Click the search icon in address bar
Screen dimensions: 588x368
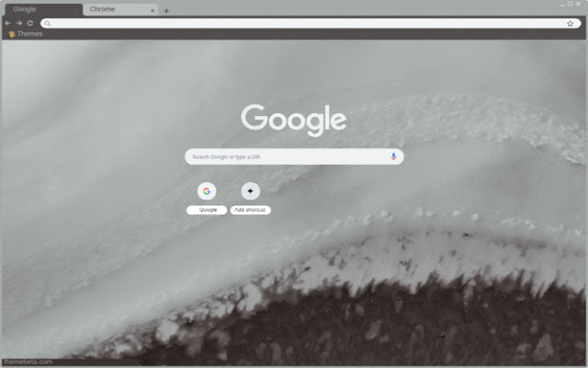click(x=47, y=23)
